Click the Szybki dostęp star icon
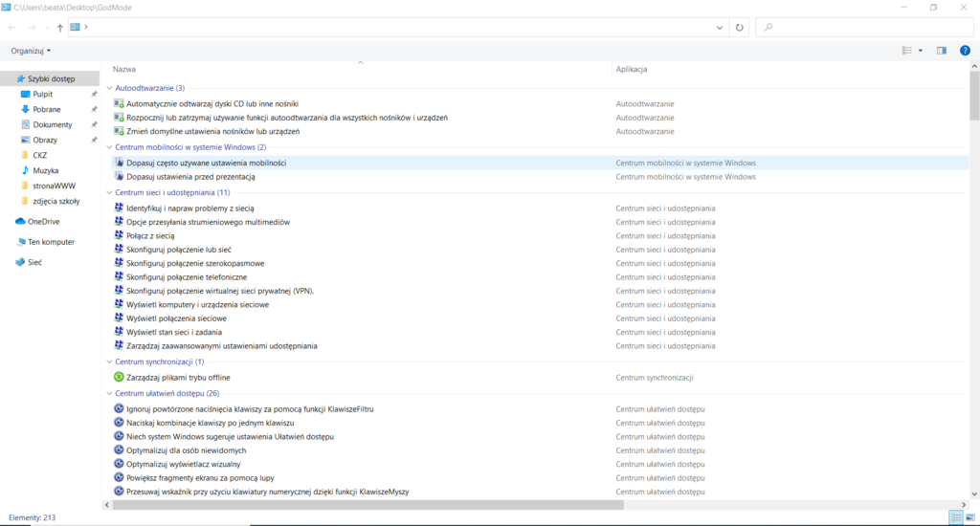980x526 pixels. (x=20, y=78)
